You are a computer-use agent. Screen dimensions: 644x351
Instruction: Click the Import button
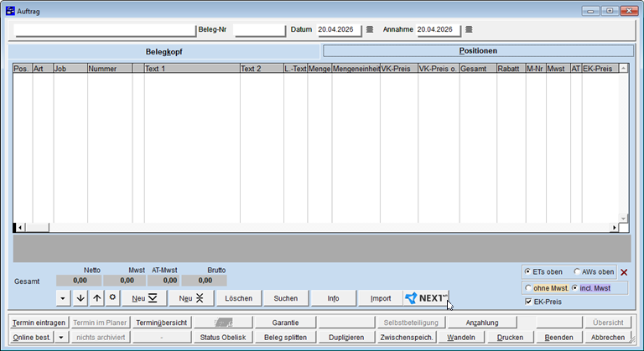pos(381,298)
